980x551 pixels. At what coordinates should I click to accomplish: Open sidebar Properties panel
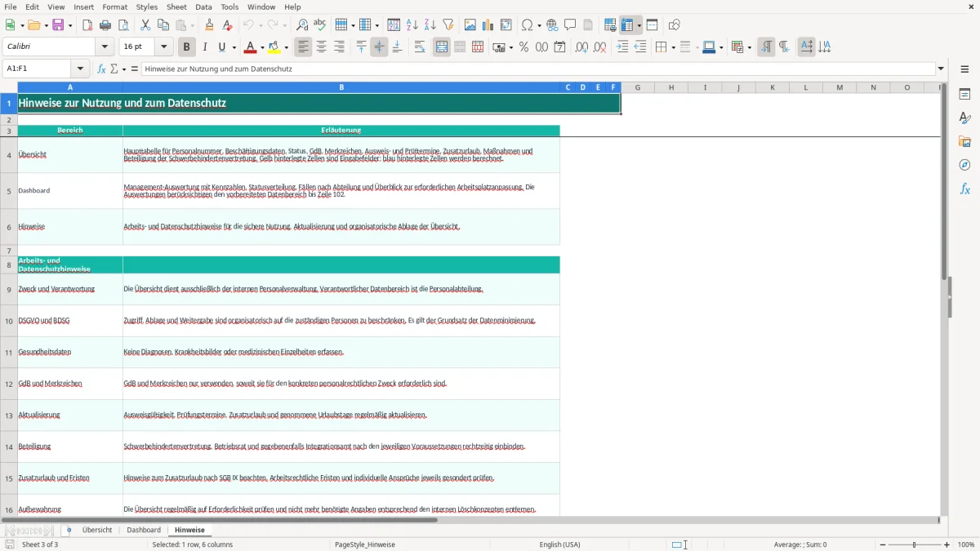964,94
